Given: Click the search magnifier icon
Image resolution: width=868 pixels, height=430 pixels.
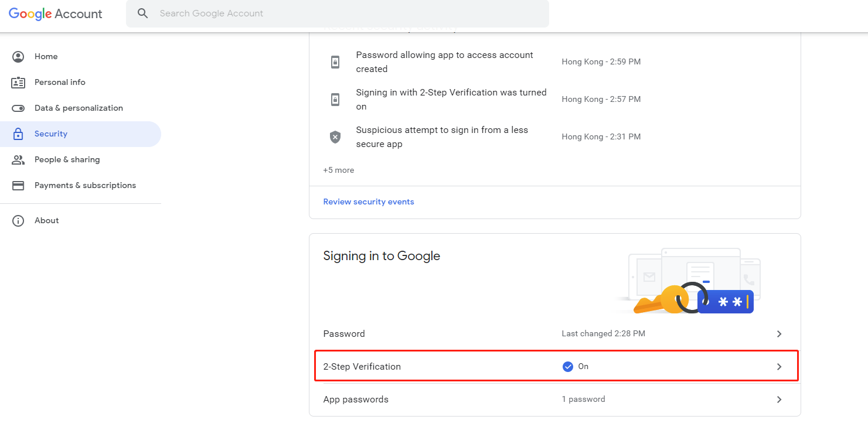Looking at the screenshot, I should 143,13.
